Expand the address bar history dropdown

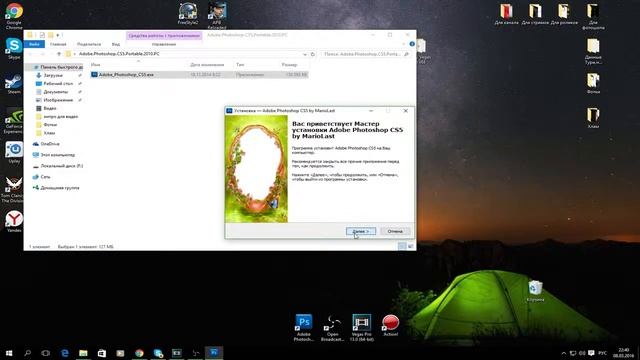pos(304,54)
